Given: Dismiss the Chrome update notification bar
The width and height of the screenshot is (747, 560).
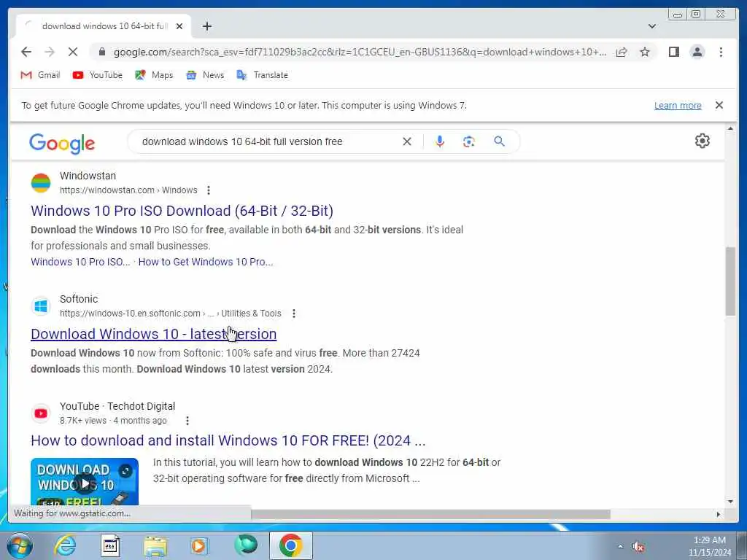Looking at the screenshot, I should coord(719,105).
